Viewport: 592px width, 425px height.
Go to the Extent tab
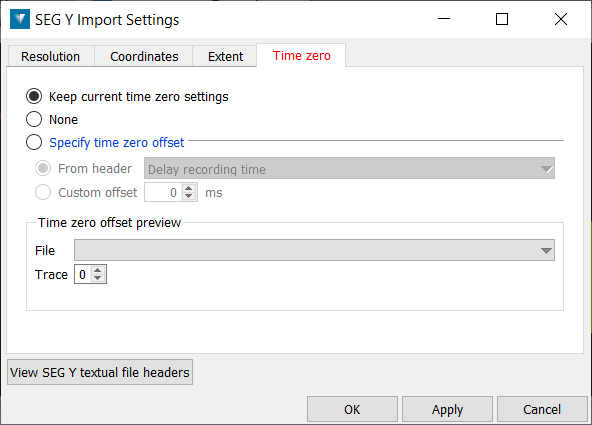pos(225,57)
